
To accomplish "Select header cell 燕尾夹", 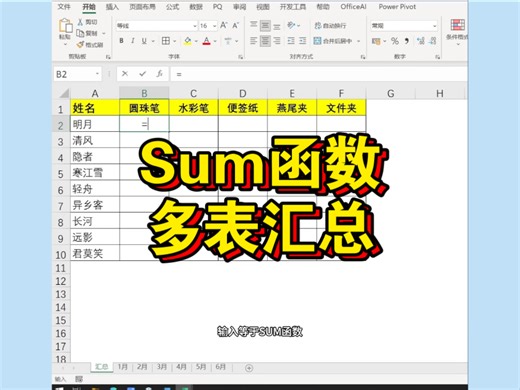I will [x=292, y=108].
